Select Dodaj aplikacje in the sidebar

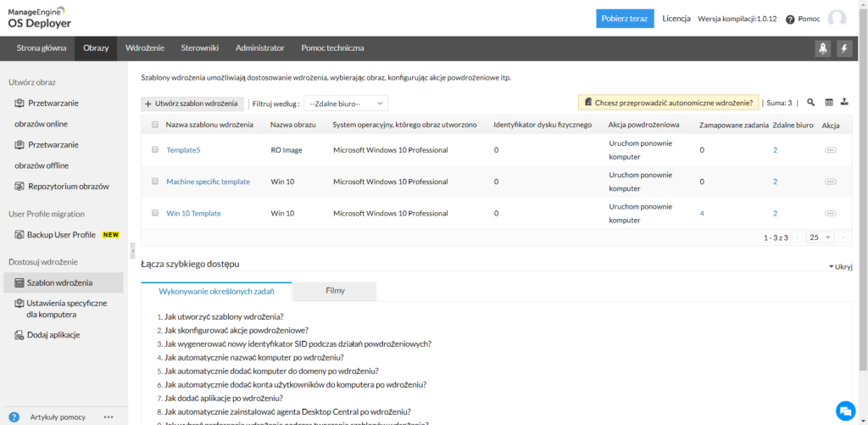pyautogui.click(x=53, y=335)
